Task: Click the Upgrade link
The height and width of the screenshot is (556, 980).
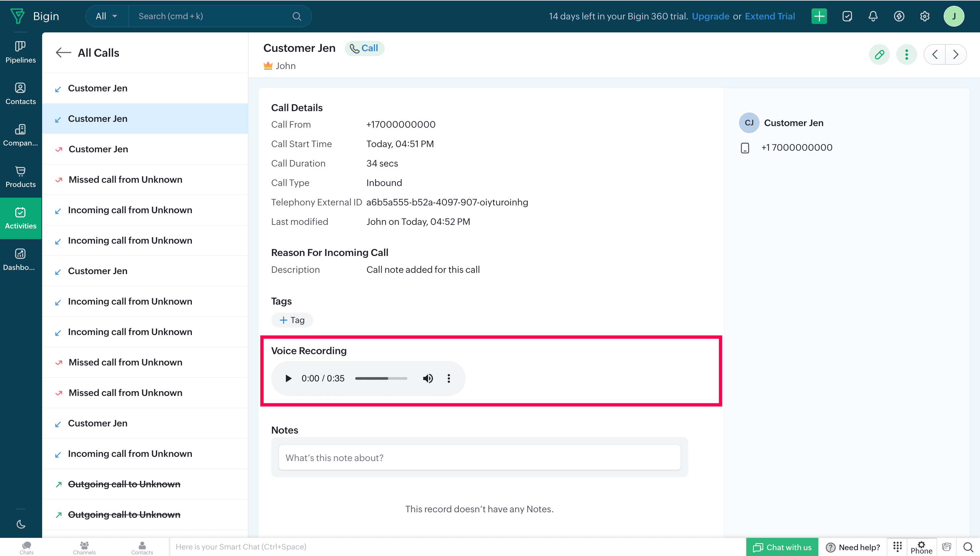Action: [710, 16]
